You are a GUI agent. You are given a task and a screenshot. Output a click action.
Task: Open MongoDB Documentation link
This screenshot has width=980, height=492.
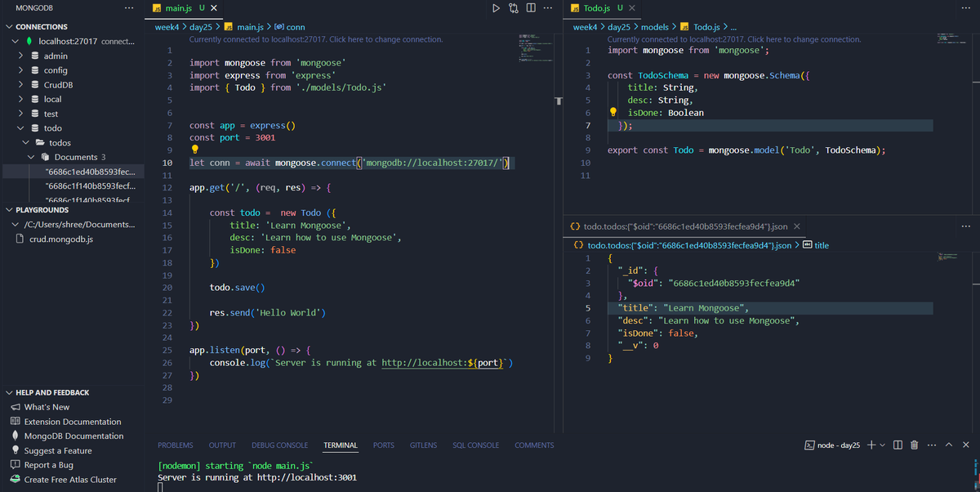coord(74,436)
